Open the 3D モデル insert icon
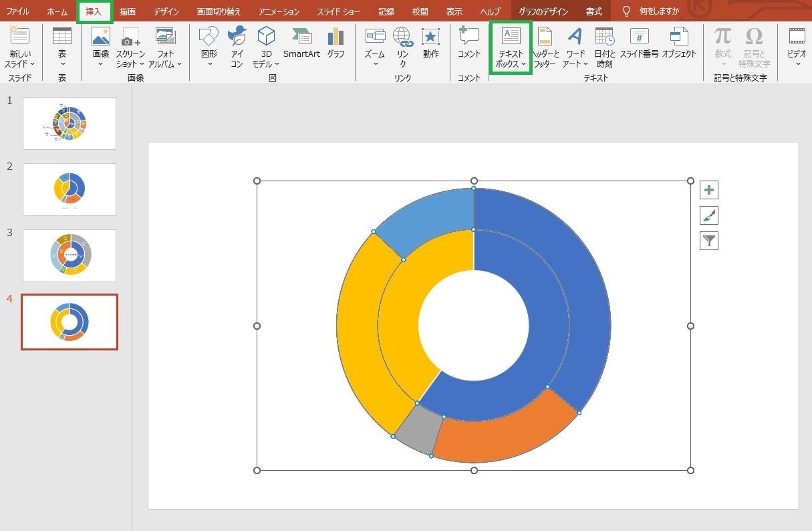The height and width of the screenshot is (531, 812). tap(266, 47)
